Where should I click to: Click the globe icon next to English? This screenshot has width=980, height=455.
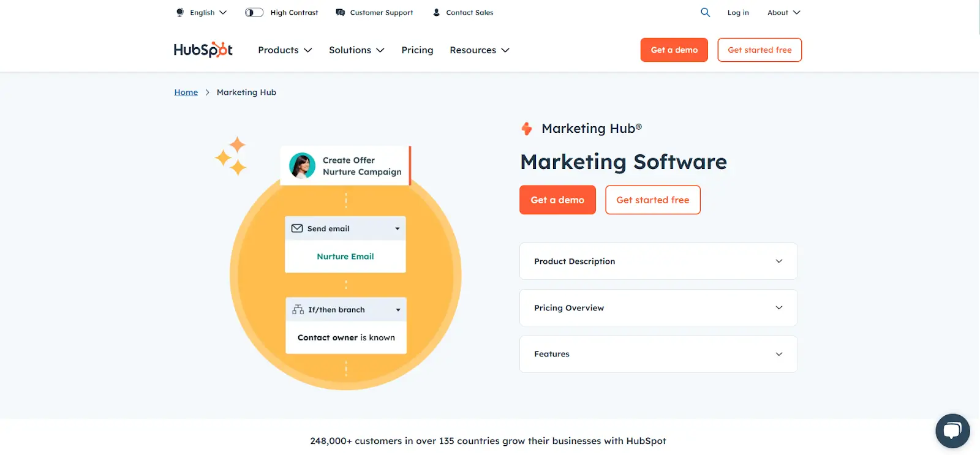pos(180,12)
